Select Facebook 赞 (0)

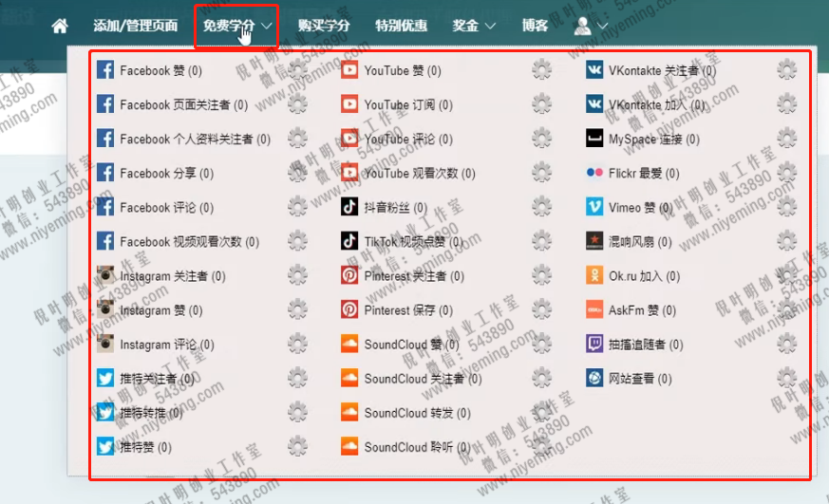point(160,70)
